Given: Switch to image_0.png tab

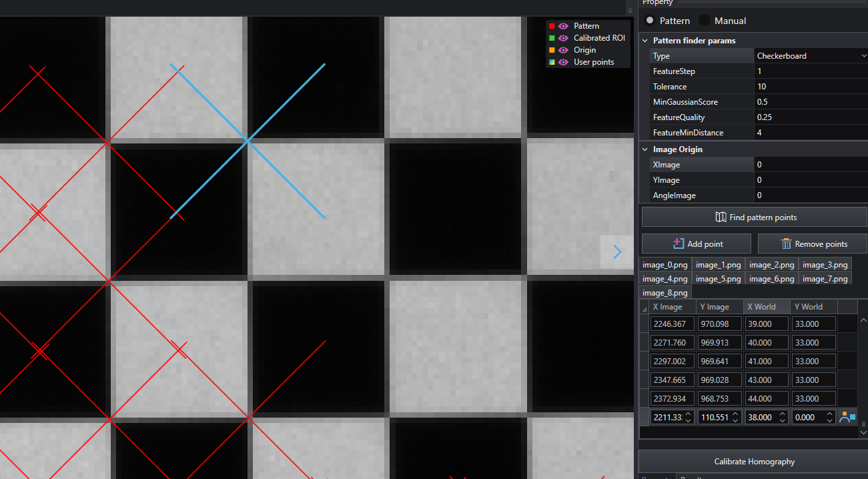Looking at the screenshot, I should [x=665, y=265].
